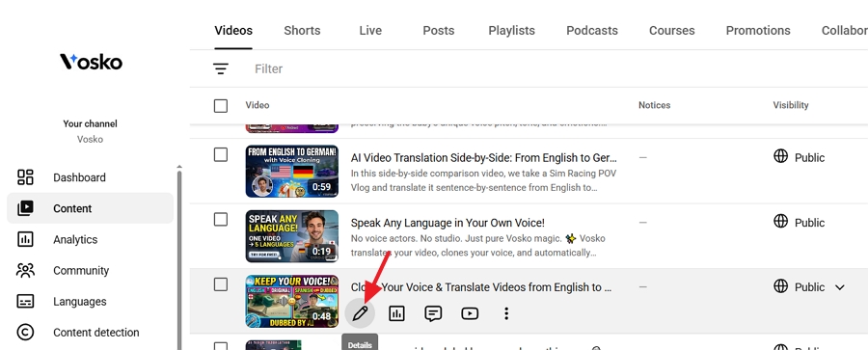Viewport: 868px width, 350px height.
Task: Open Speak Any Language video thumbnail
Action: pos(291,236)
